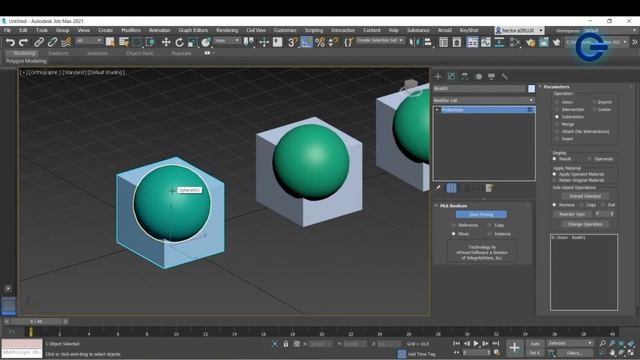Screen dimensions: 640x360
Task: Select the Union operation radio button
Action: pyautogui.click(x=557, y=102)
